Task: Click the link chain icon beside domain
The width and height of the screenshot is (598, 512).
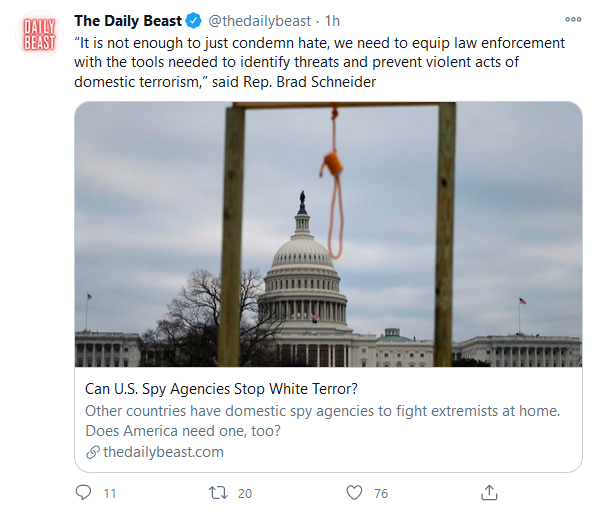Action: (x=93, y=452)
